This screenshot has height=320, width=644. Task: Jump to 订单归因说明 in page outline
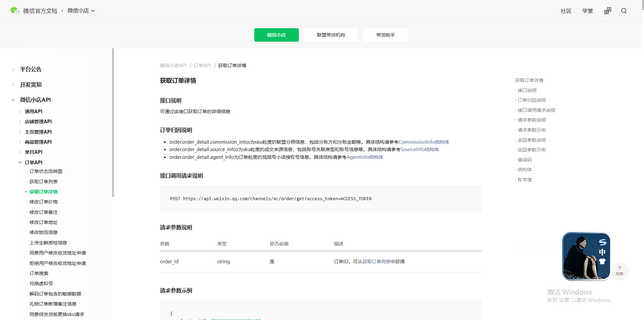click(x=532, y=100)
